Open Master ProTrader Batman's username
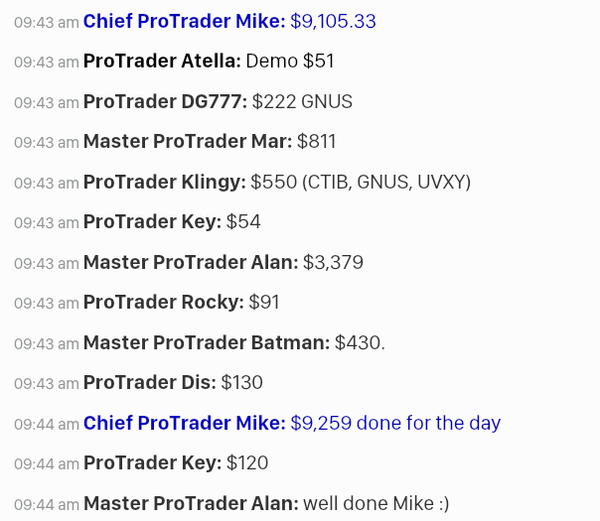The height and width of the screenshot is (521, 600). (206, 342)
